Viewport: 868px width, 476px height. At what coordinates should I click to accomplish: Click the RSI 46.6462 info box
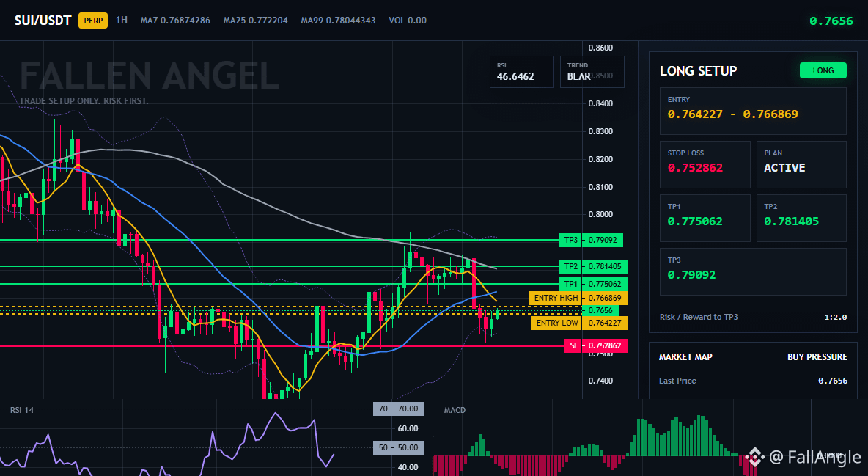[521, 72]
